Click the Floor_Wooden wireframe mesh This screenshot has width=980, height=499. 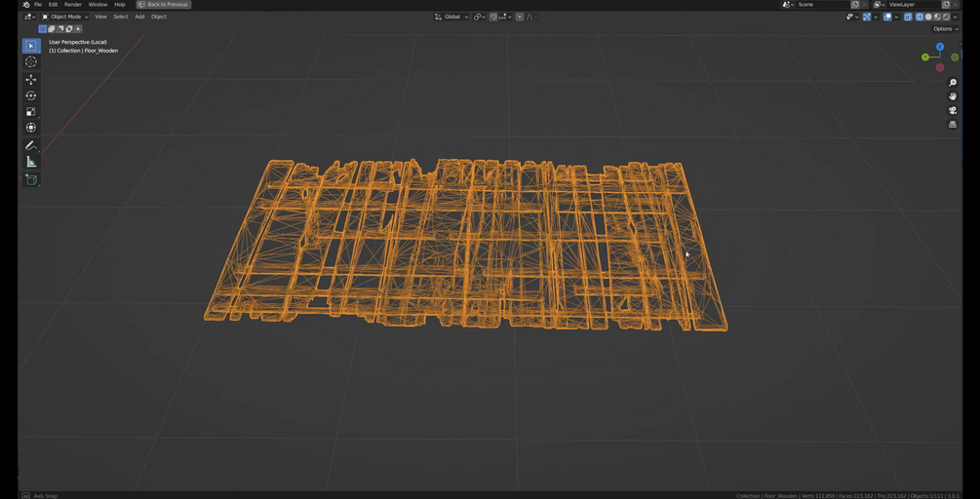point(466,245)
